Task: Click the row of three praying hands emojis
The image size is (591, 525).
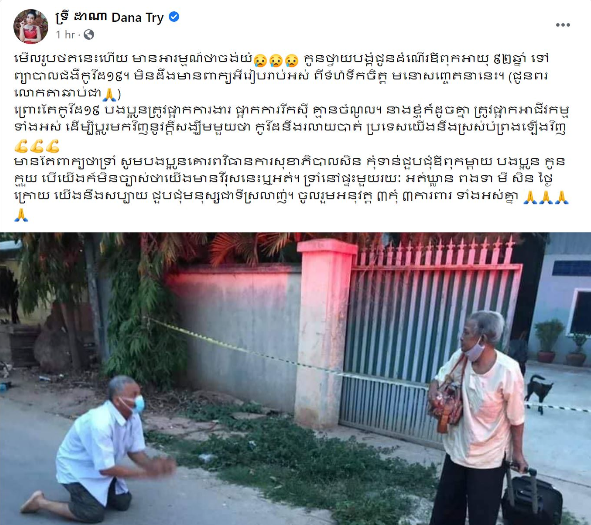Action: (546, 197)
